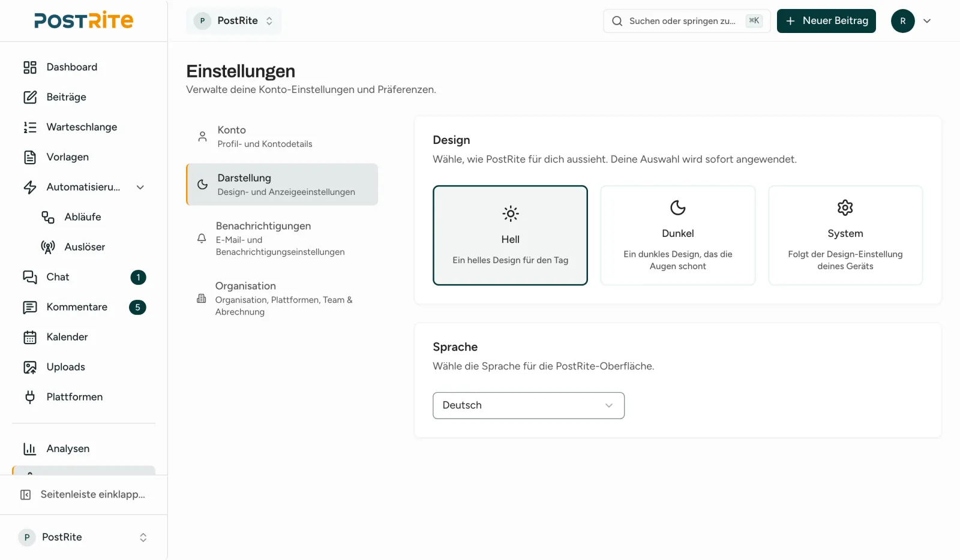Open the Chat bubbles icon
960x560 pixels.
click(30, 277)
